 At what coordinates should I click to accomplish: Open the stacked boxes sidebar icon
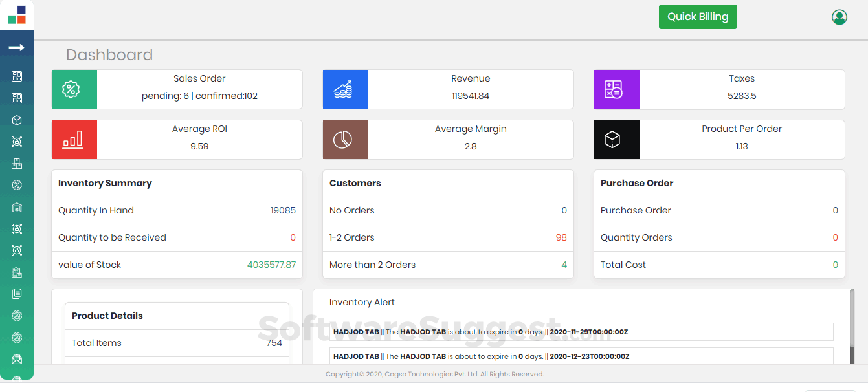click(x=17, y=164)
